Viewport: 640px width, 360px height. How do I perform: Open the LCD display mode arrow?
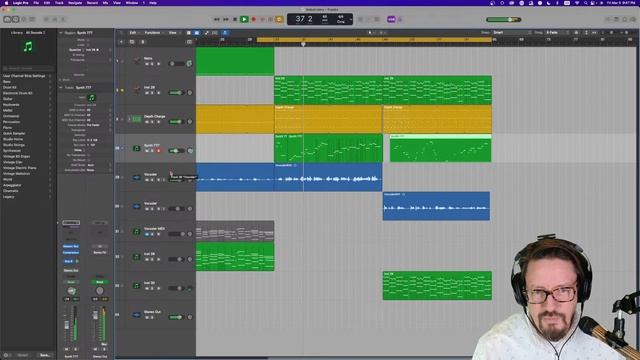tap(351, 19)
